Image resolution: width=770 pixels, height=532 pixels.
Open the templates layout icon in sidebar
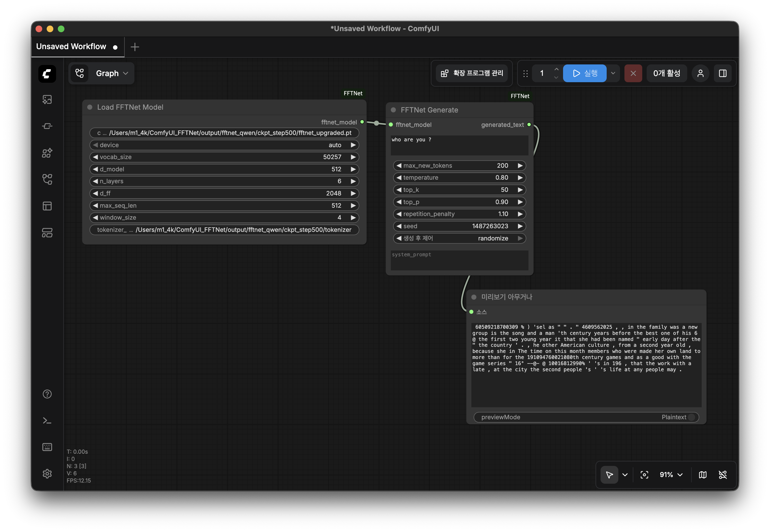pos(47,206)
